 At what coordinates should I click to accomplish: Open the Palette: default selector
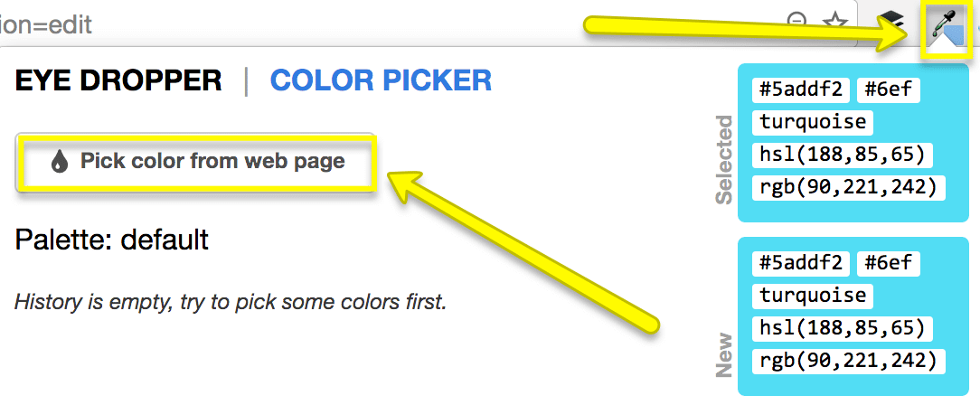click(x=112, y=240)
